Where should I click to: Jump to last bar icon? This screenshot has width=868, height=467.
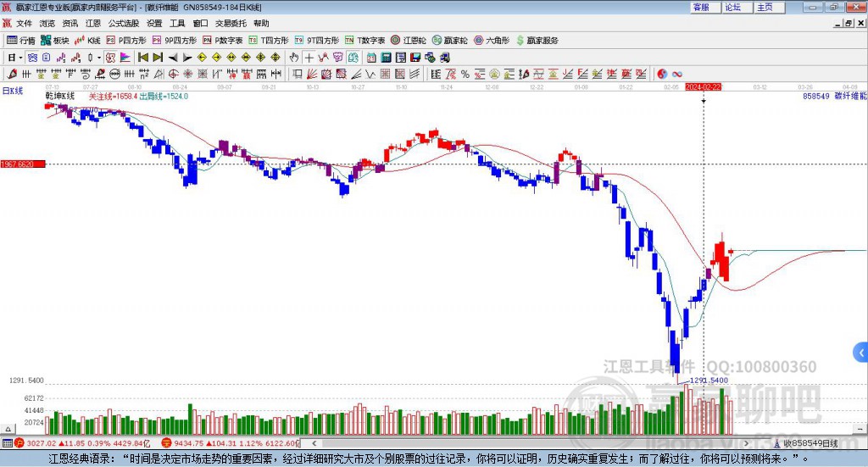[x=158, y=58]
